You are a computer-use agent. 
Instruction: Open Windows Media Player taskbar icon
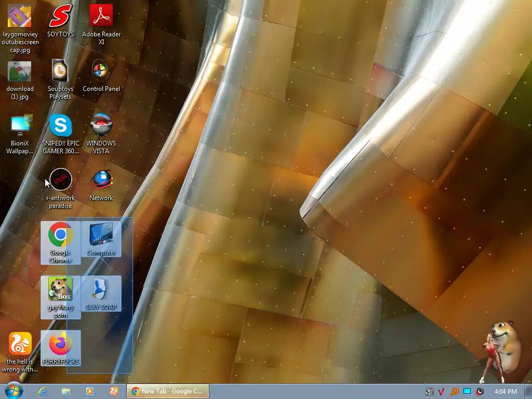pyautogui.click(x=89, y=391)
